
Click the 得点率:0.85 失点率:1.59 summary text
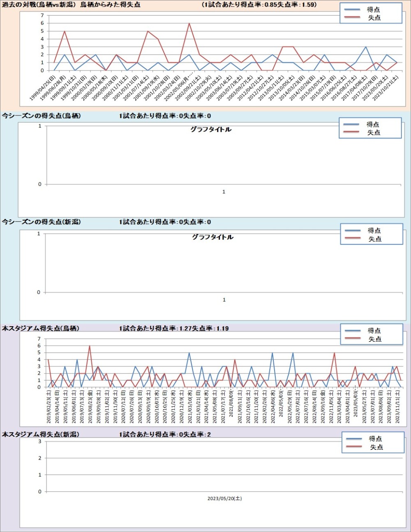tap(260, 5)
